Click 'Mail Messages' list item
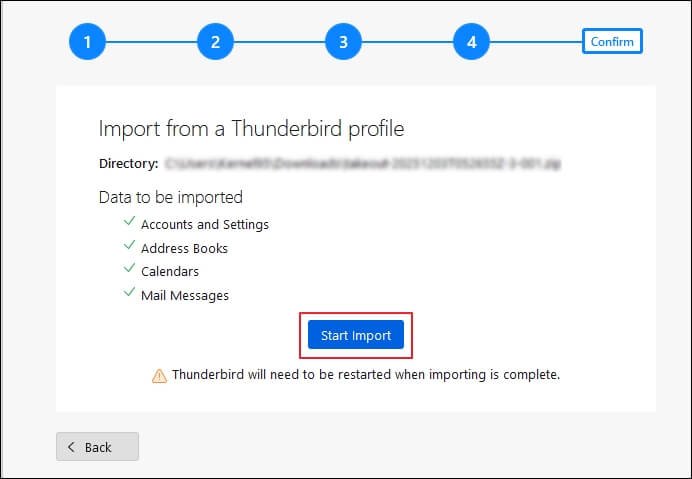692x479 pixels. point(185,295)
